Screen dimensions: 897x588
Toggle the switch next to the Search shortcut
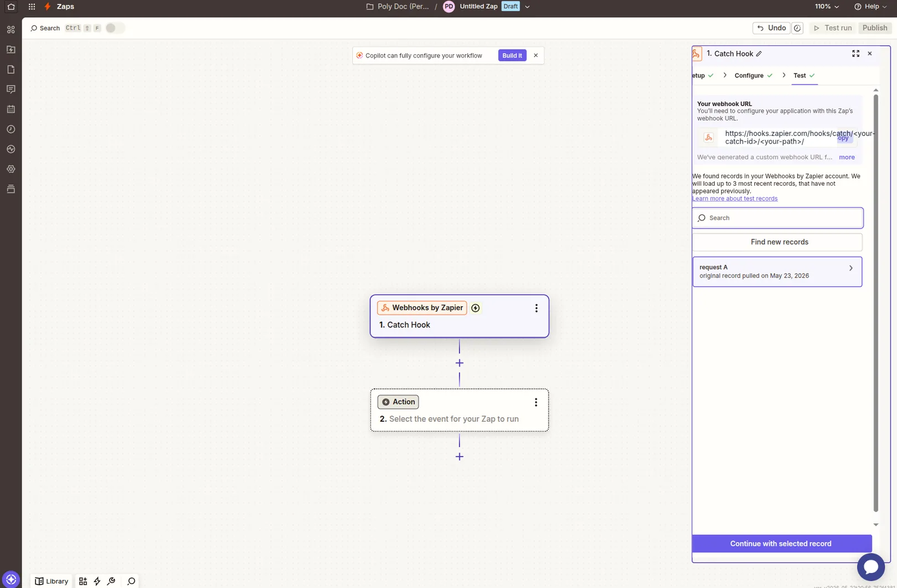pos(114,28)
